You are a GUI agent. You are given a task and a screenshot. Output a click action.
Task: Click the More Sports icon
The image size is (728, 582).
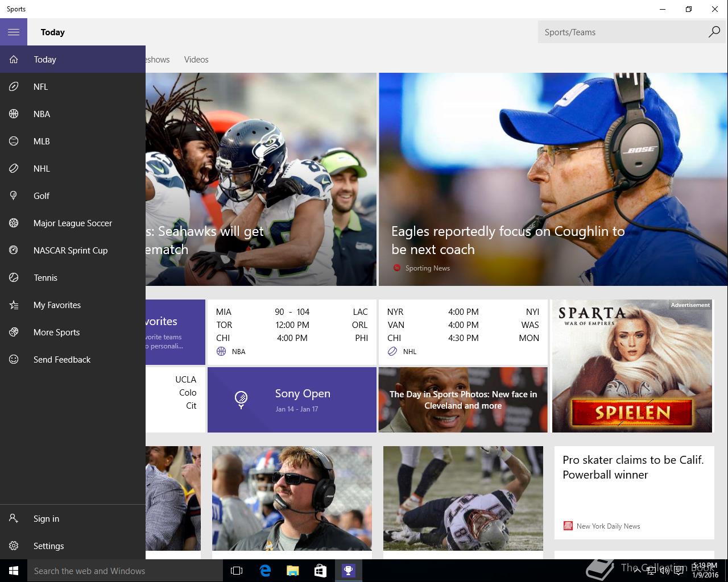point(14,332)
